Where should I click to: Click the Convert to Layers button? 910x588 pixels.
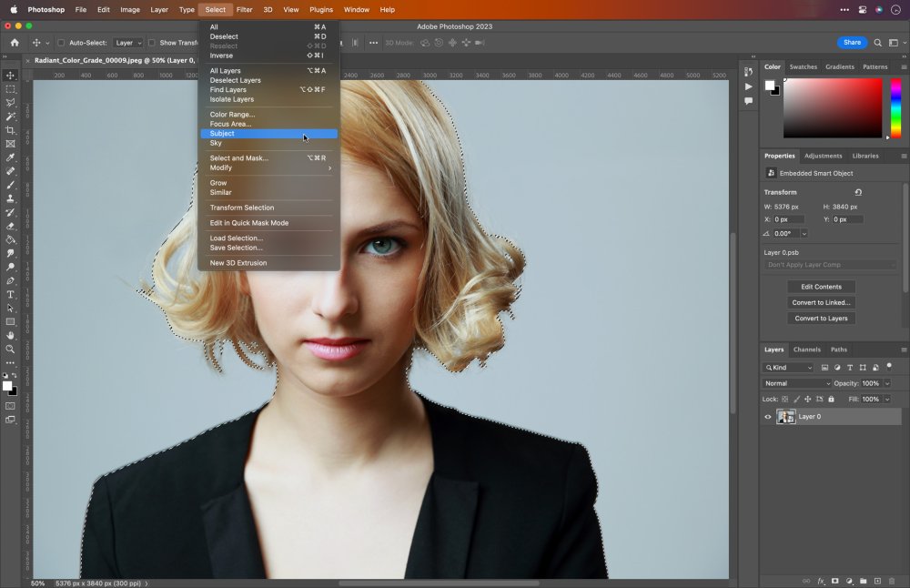pyautogui.click(x=821, y=319)
